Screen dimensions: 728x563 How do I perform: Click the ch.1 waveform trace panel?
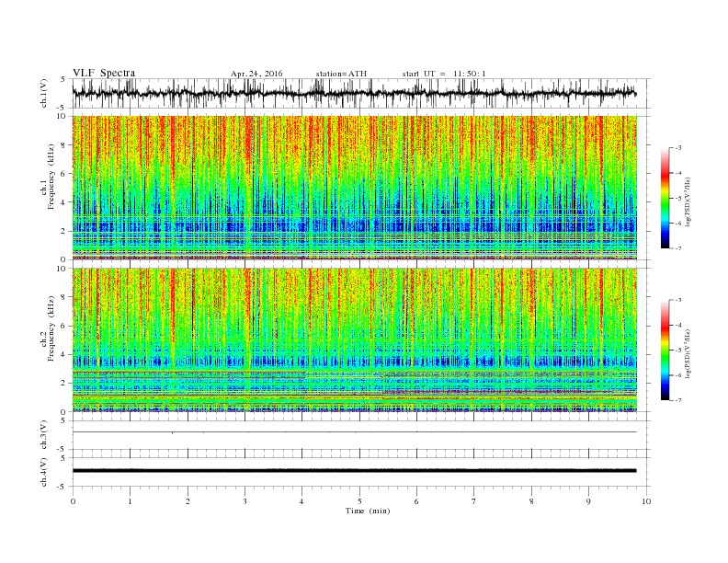pos(361,93)
